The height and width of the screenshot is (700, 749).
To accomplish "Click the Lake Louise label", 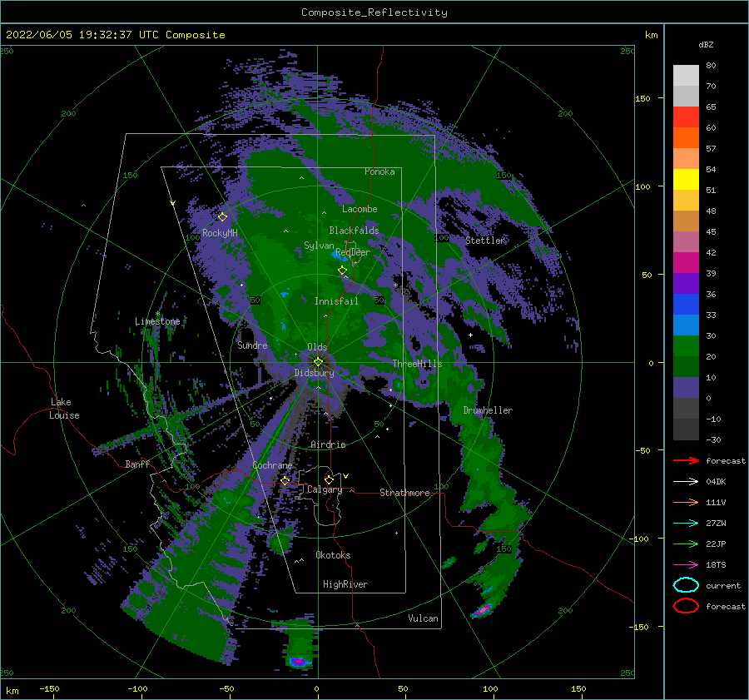I will [64, 409].
